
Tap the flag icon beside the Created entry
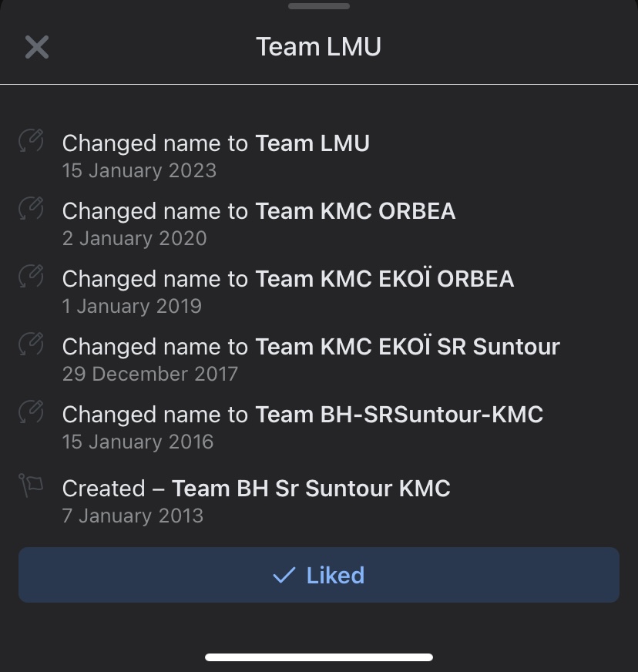click(31, 486)
